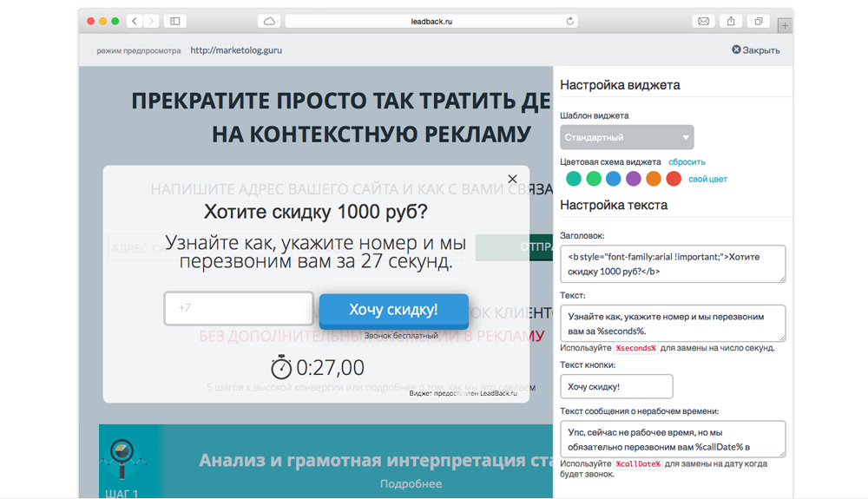This screenshot has height=499, width=868.
Task: Click the %seconds% code tag hint
Action: [x=635, y=348]
